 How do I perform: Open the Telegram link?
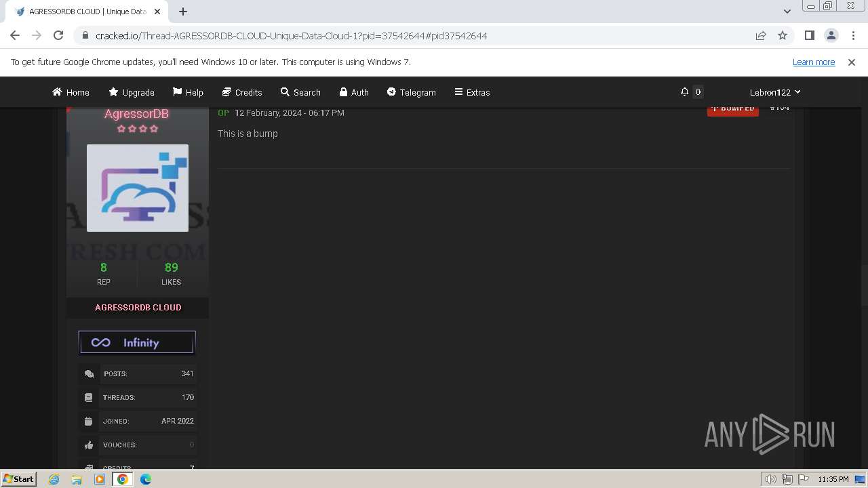(x=412, y=92)
